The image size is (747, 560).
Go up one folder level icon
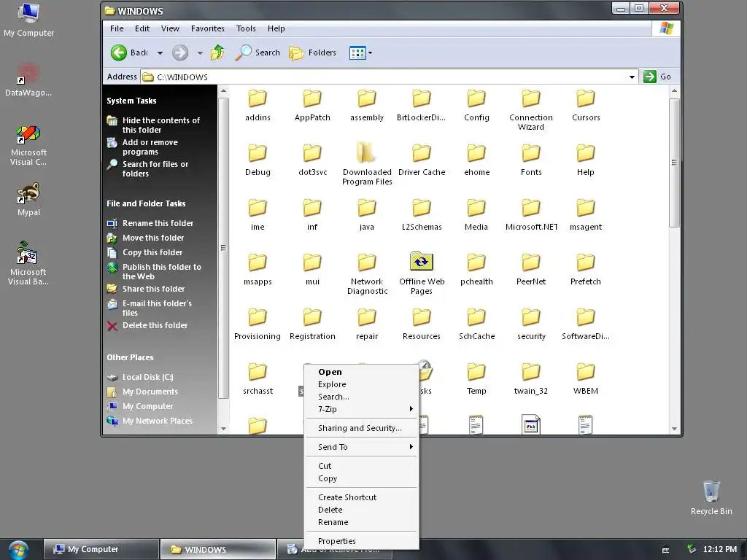point(217,52)
